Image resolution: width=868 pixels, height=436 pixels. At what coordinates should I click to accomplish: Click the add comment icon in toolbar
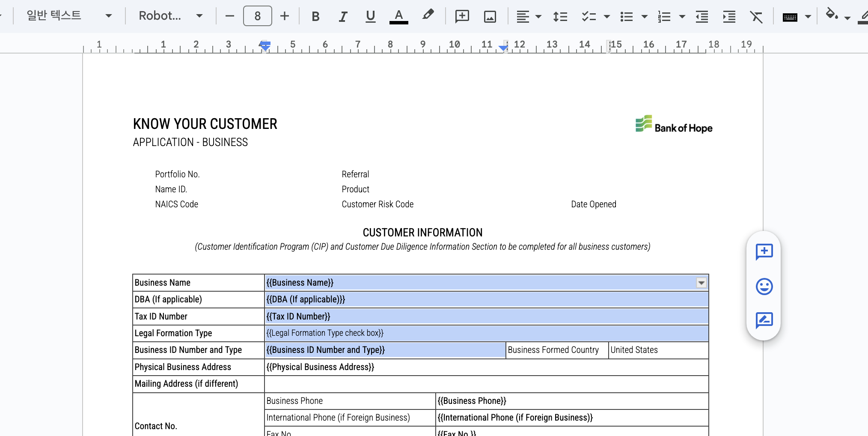coord(462,16)
